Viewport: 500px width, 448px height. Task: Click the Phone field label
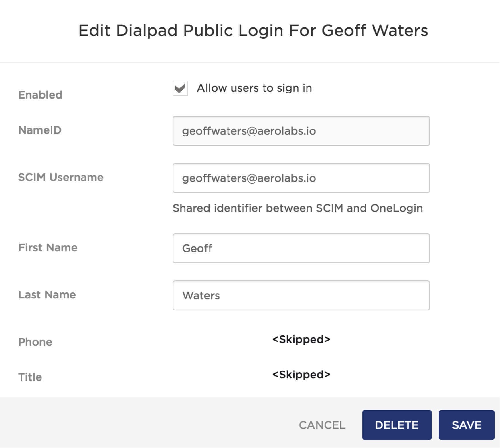point(35,342)
